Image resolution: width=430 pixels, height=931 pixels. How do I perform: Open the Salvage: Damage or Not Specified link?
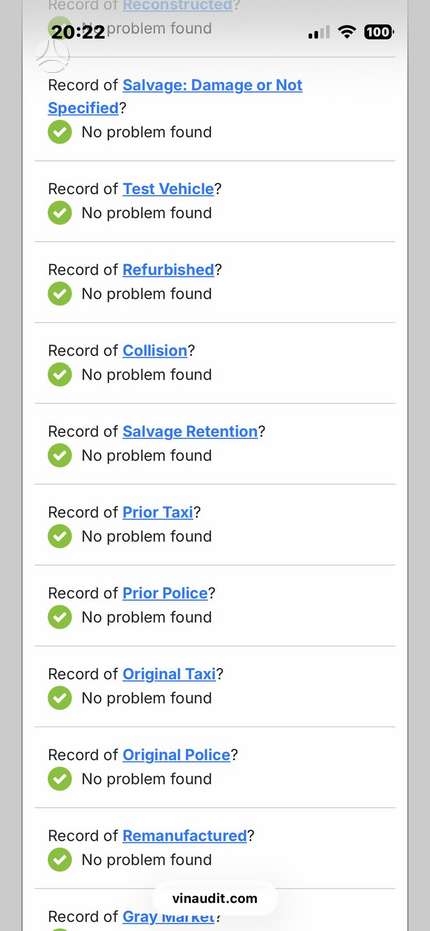tap(175, 96)
